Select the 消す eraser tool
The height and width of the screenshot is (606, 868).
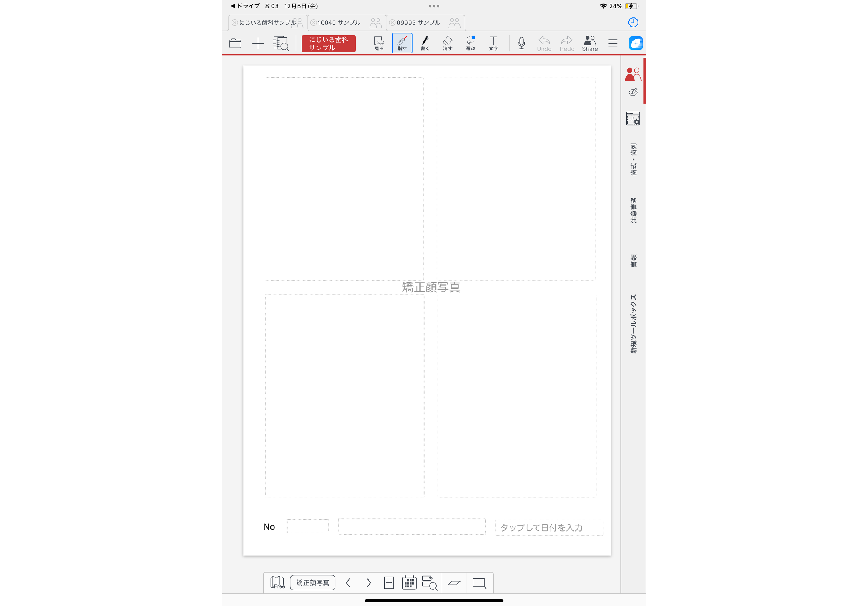447,43
